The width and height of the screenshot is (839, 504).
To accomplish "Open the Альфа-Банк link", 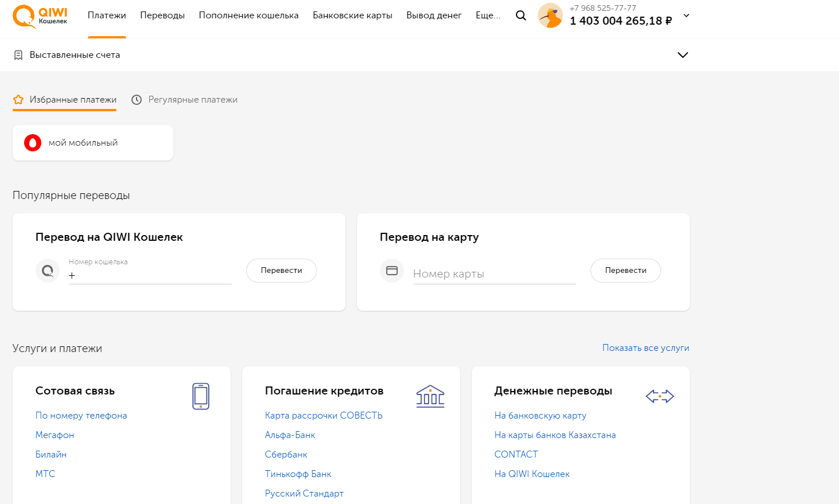I will click(x=290, y=435).
